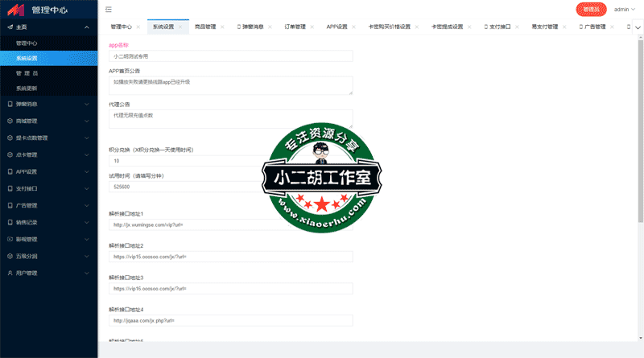The width and height of the screenshot is (644, 358).
Task: Click the paper-plane icon next to 主页
Action: click(10, 27)
